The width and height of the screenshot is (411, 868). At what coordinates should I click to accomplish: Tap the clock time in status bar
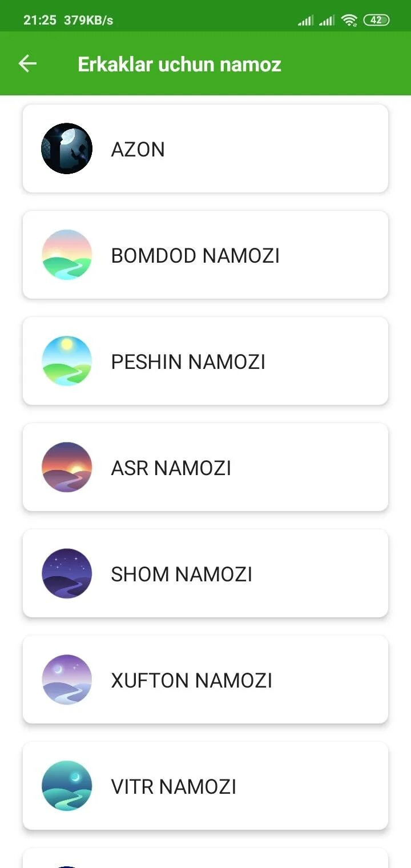tap(39, 21)
